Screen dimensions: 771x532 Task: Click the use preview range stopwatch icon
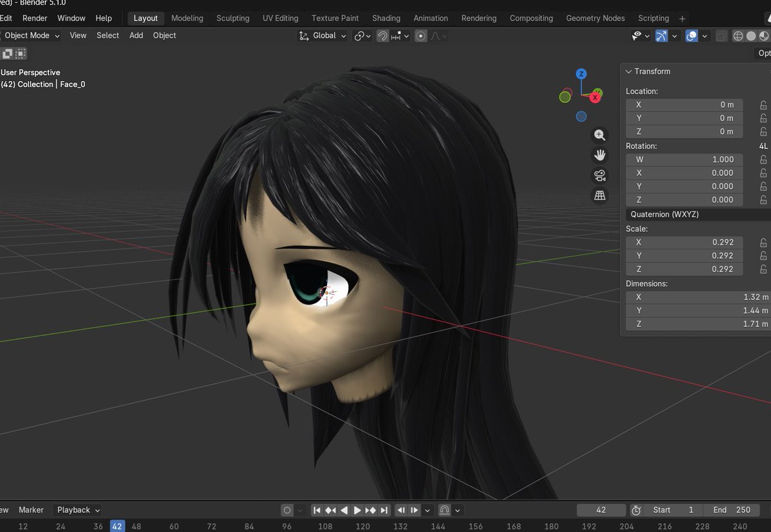point(636,510)
